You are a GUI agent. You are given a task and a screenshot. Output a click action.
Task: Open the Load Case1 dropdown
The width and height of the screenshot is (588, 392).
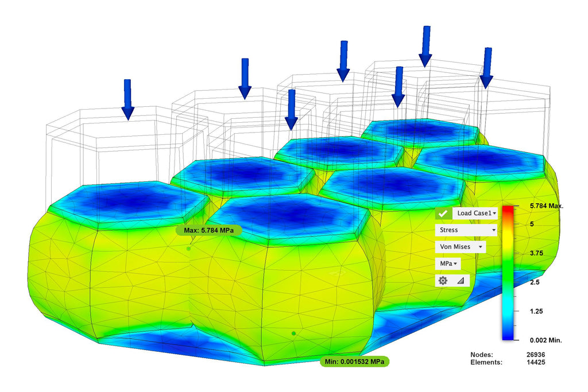(476, 213)
